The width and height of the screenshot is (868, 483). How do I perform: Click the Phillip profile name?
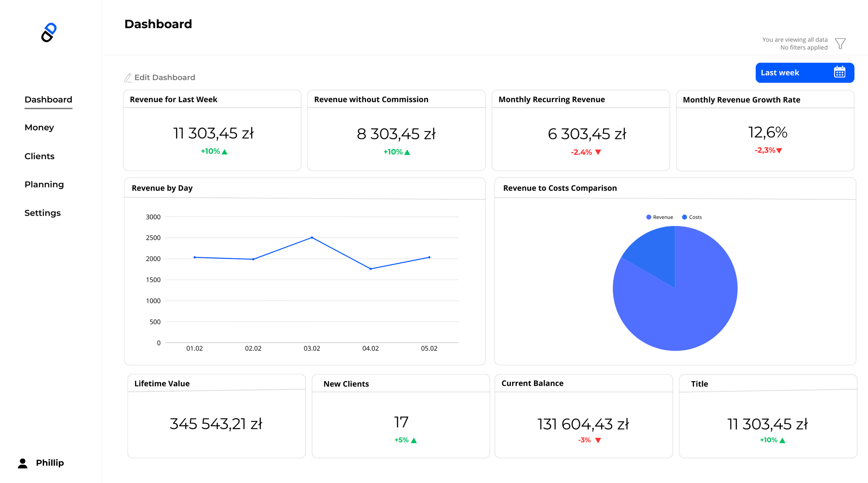click(50, 463)
